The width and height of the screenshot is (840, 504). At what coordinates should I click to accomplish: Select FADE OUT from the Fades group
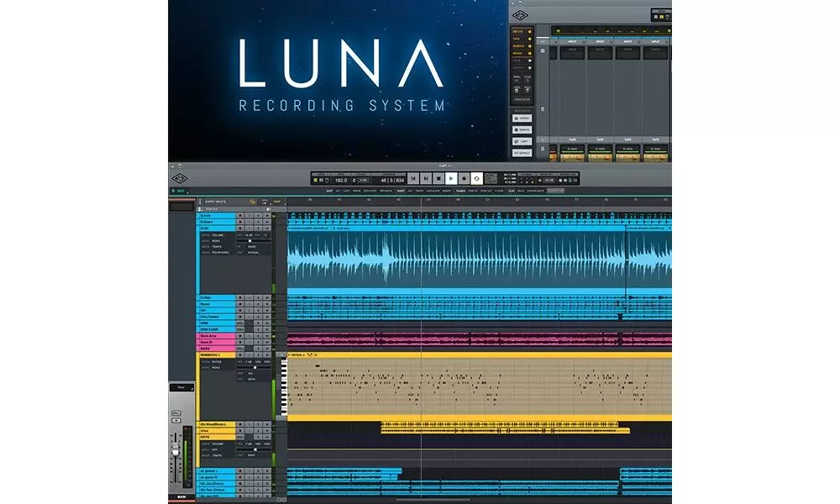pos(486,191)
